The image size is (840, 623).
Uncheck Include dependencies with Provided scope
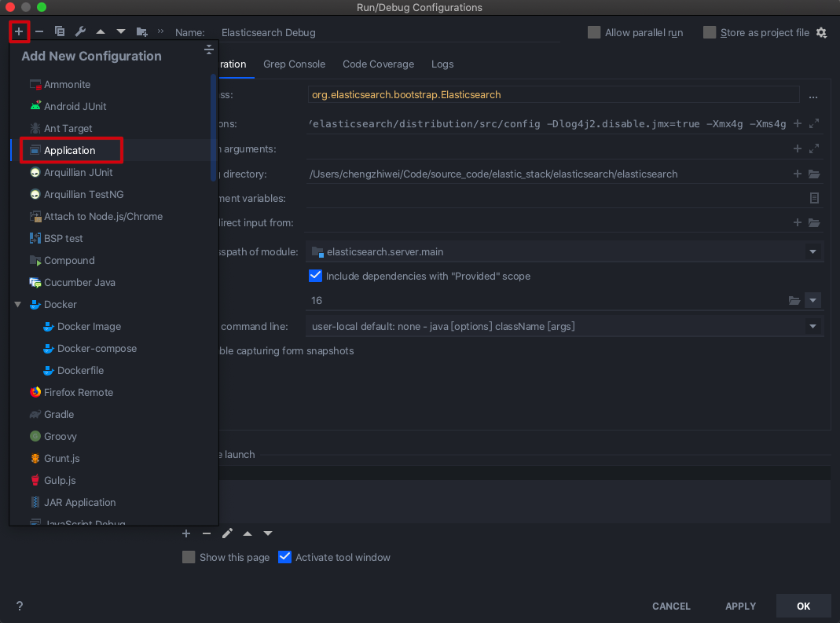tap(316, 276)
